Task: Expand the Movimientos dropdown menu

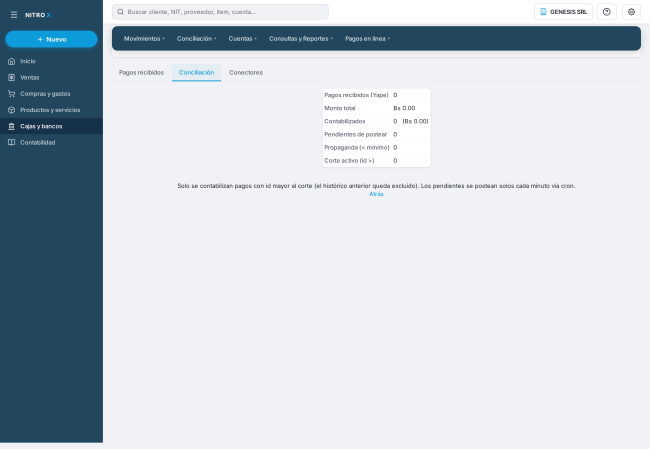Action: pyautogui.click(x=144, y=39)
